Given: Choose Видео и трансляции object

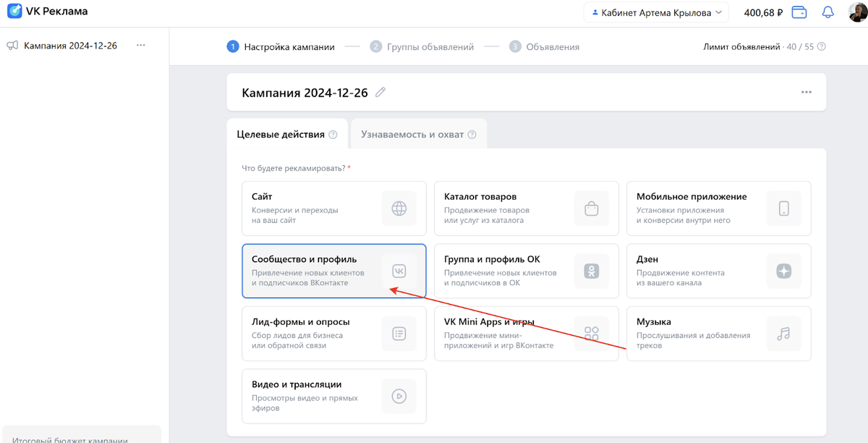Looking at the screenshot, I should click(334, 396).
